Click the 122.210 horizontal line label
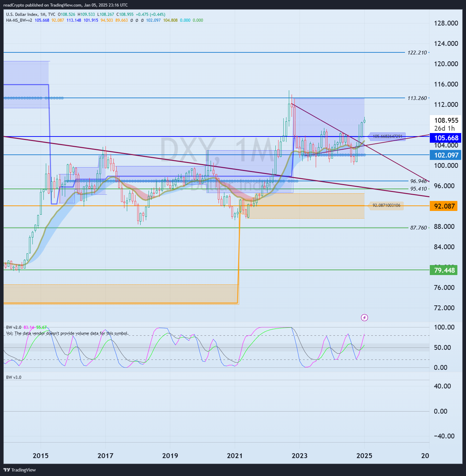466x476 pixels. pyautogui.click(x=417, y=53)
